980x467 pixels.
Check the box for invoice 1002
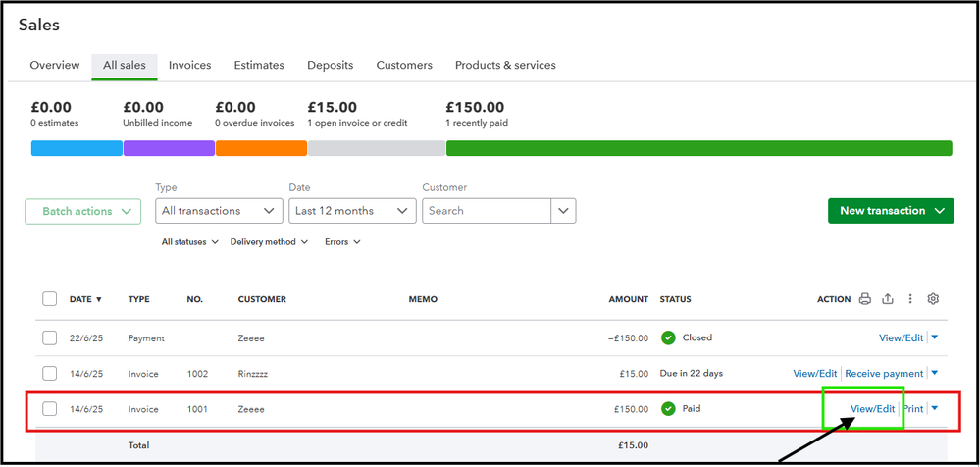[x=50, y=373]
